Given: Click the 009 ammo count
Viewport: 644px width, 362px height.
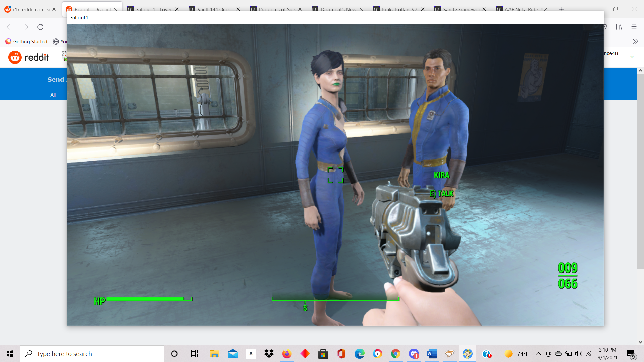Looking at the screenshot, I should pyautogui.click(x=568, y=268).
